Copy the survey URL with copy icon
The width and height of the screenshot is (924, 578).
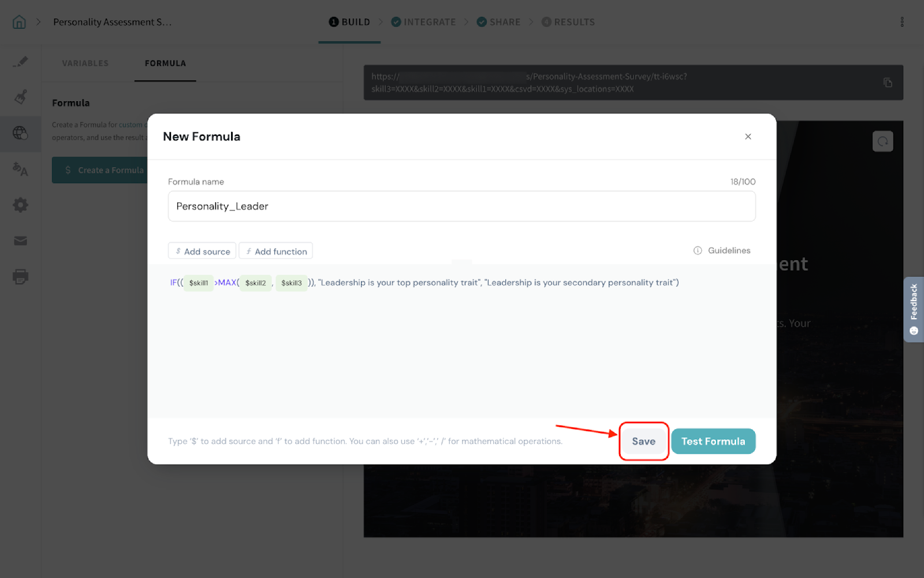(888, 83)
